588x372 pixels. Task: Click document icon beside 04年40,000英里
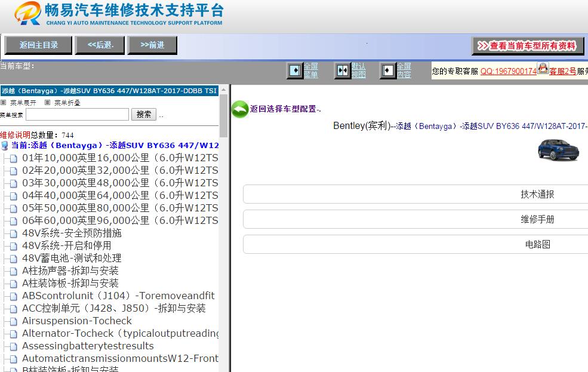tap(14, 196)
